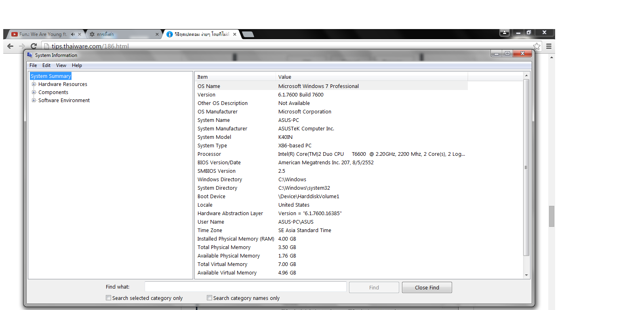Select the Windows Directory row
Image resolution: width=644 pixels, height=310 pixels.
[331, 179]
